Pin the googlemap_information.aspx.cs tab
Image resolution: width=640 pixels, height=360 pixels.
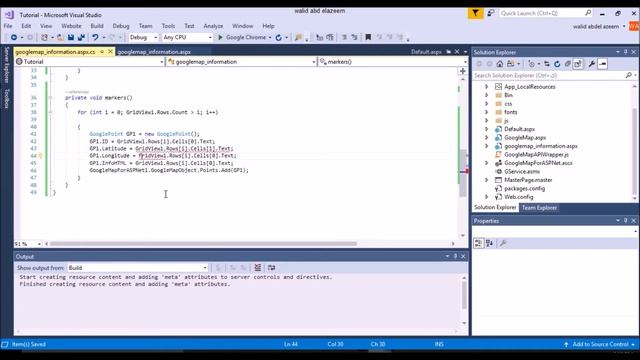pos(102,52)
